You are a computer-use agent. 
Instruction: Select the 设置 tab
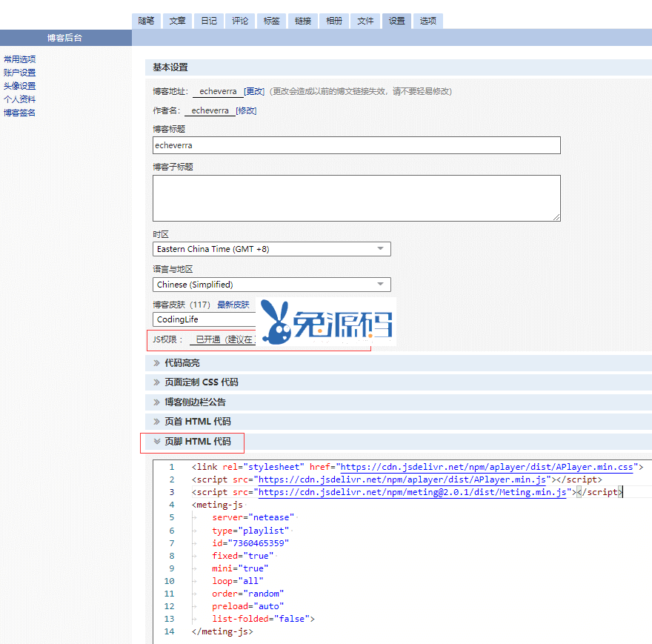point(396,21)
